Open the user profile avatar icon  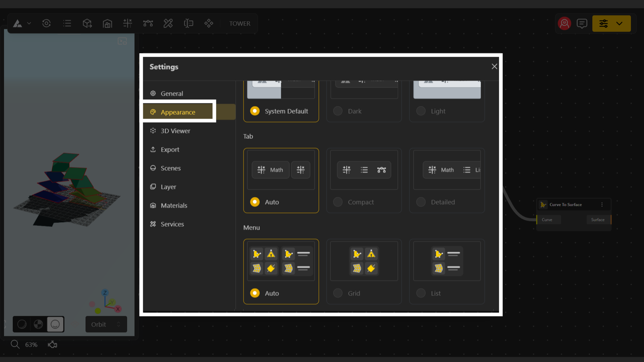565,23
